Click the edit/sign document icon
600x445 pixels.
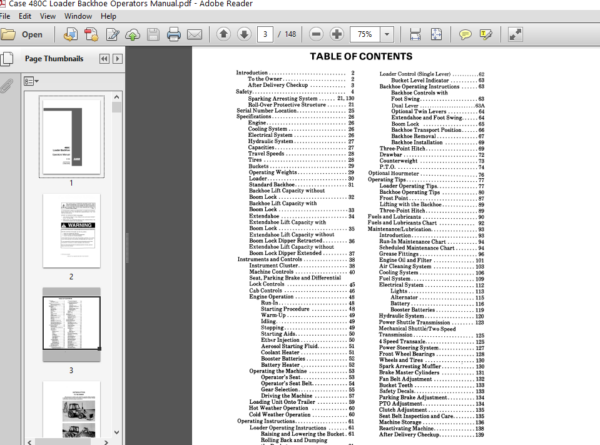[112, 34]
